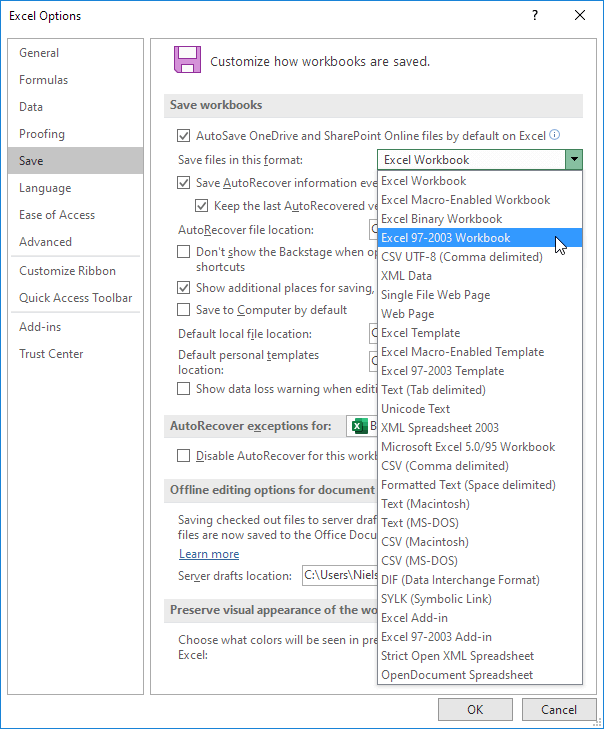Collapse the file format dropdown arrow
This screenshot has height=729, width=604.
point(573,159)
